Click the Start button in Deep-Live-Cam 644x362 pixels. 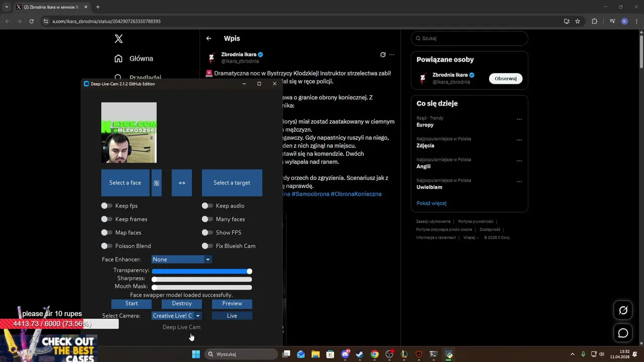[x=131, y=304]
